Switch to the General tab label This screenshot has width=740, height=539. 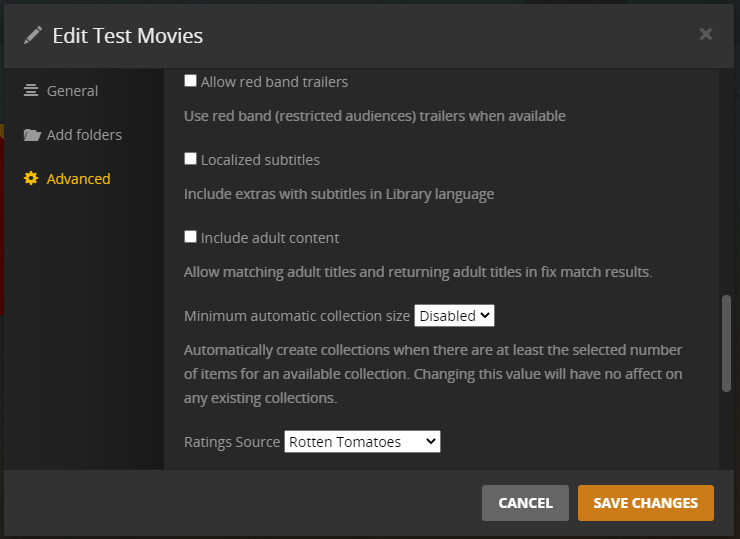point(72,91)
